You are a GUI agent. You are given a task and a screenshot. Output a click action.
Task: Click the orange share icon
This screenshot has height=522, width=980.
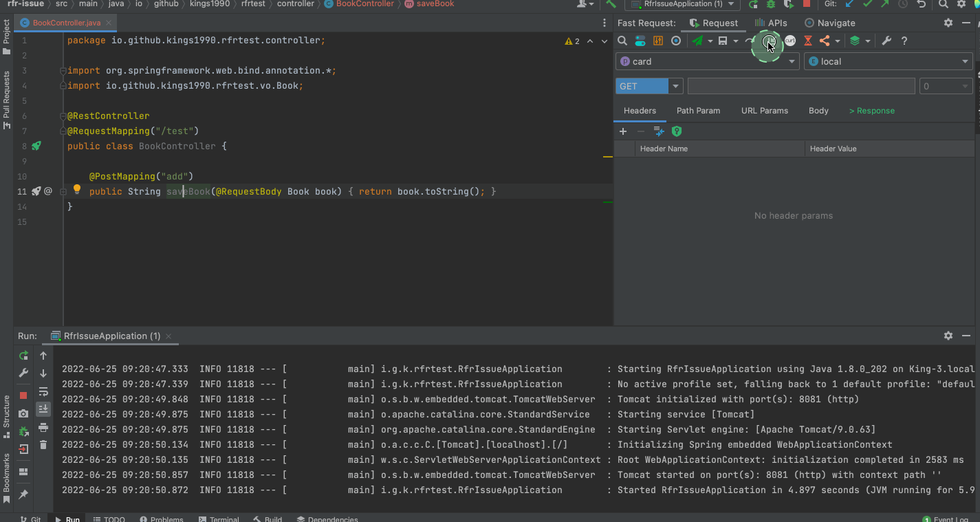[x=825, y=41]
